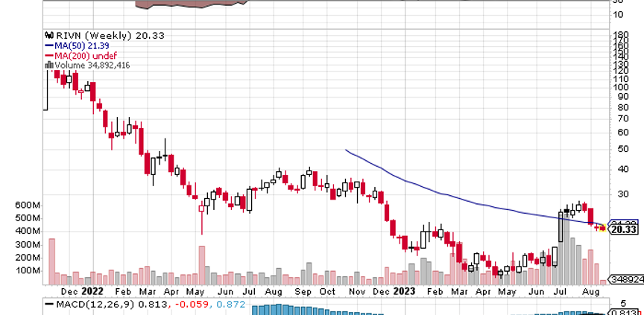This screenshot has height=315, width=644.
Task: Click the bold 20.33 current price tag
Action: (623, 230)
